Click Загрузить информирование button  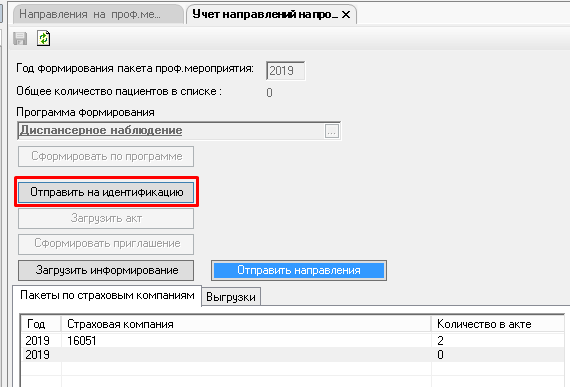pos(106,270)
